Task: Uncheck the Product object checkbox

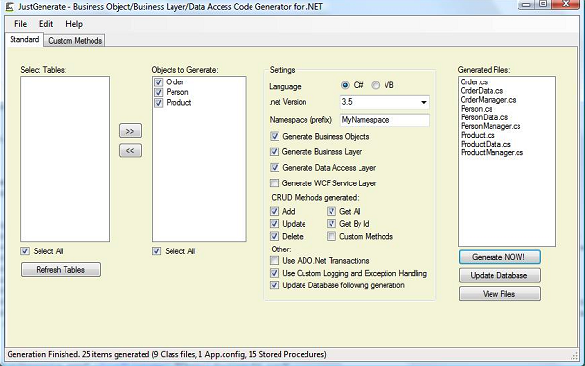Action: [159, 103]
